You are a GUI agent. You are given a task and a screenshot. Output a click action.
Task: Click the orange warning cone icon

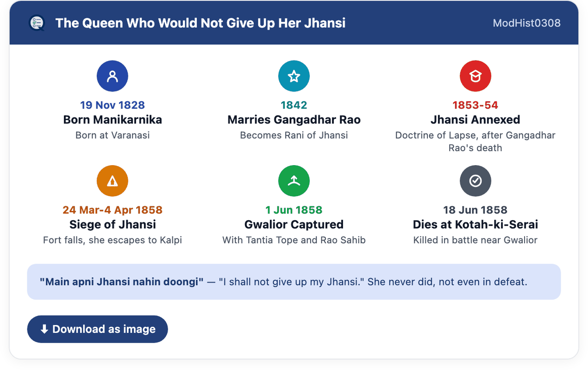click(113, 181)
